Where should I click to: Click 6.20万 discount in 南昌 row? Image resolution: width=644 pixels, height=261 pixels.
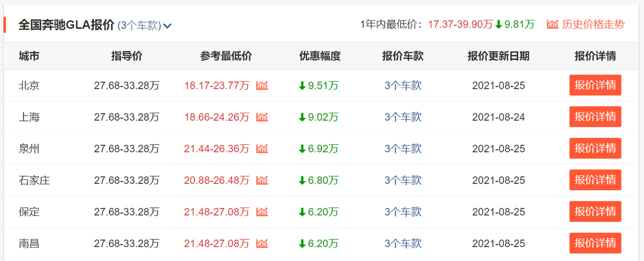323,244
